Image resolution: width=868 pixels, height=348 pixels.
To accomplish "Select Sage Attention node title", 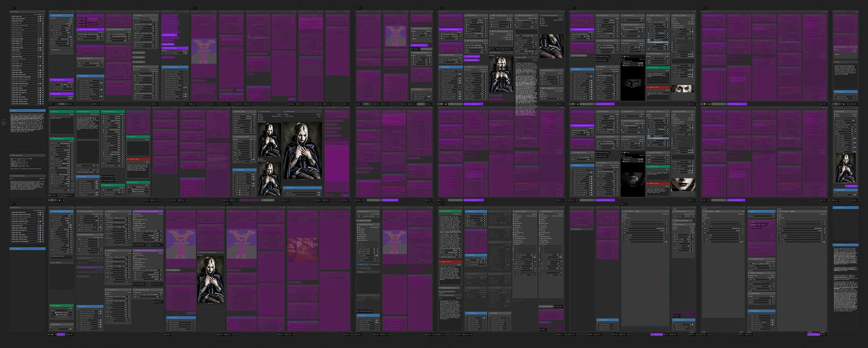I will point(168,44).
